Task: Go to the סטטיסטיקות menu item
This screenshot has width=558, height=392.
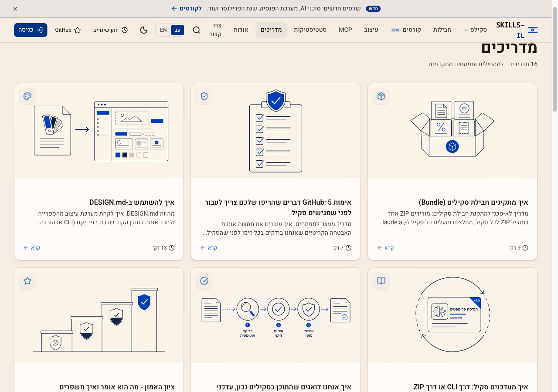Action: pyautogui.click(x=310, y=30)
